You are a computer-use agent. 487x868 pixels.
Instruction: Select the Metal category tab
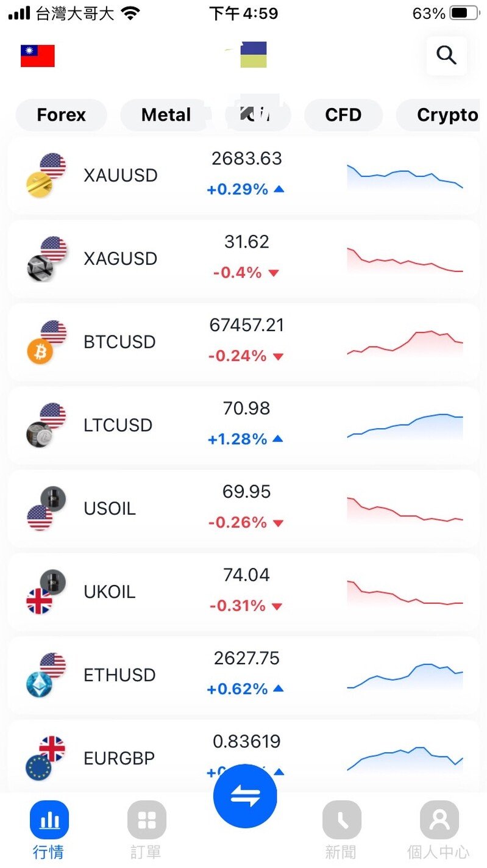point(166,115)
